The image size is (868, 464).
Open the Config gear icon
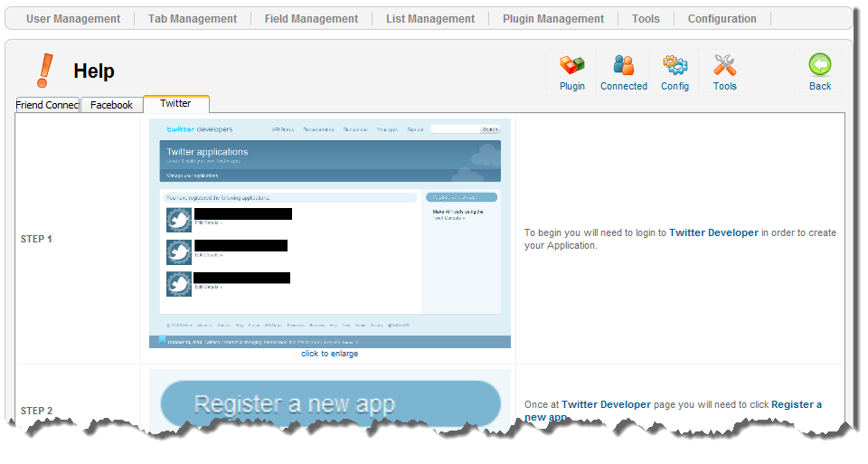point(675,72)
